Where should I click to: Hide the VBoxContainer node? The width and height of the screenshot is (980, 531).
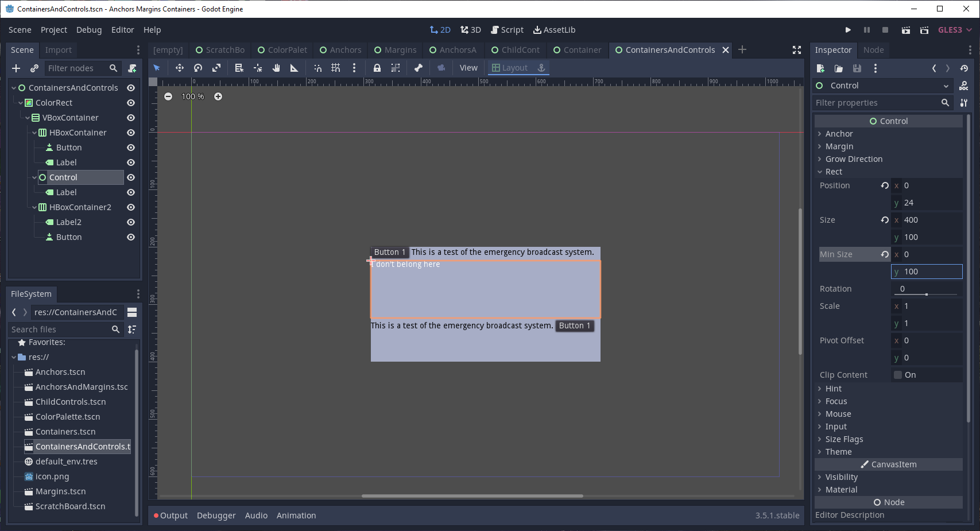[x=131, y=118]
